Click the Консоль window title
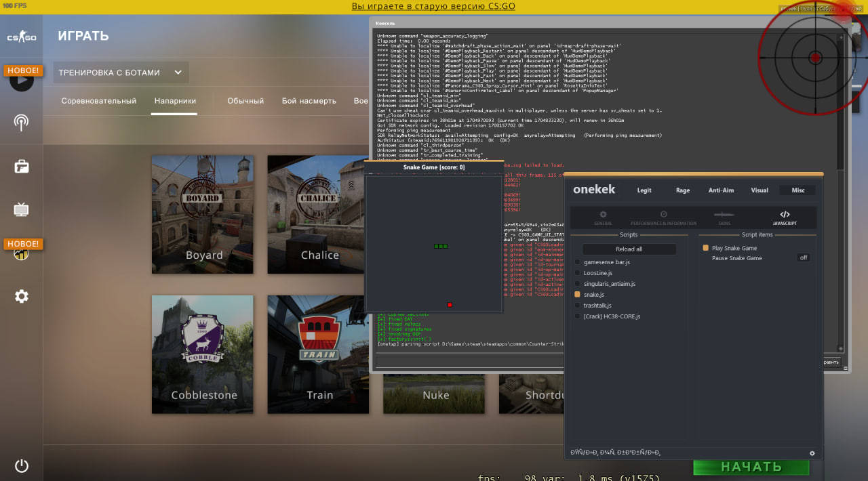868x481 pixels. pyautogui.click(x=385, y=23)
